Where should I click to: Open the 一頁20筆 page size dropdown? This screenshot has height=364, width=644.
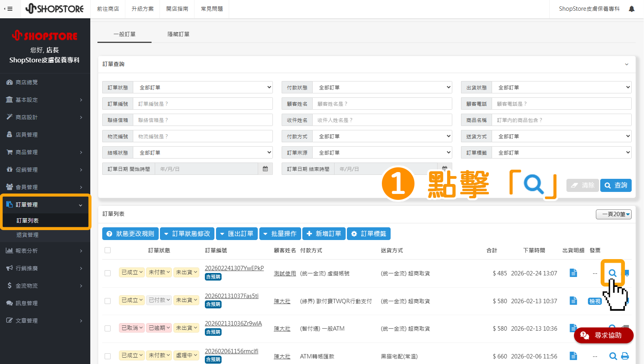tap(613, 214)
